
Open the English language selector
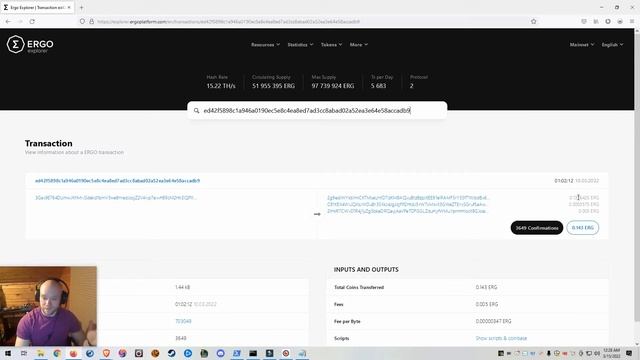coord(612,44)
